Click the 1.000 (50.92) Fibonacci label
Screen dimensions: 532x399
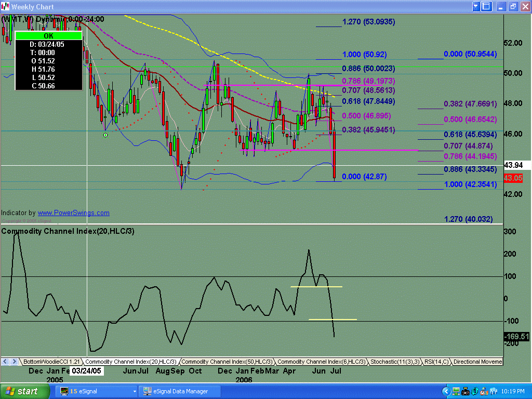pos(364,54)
